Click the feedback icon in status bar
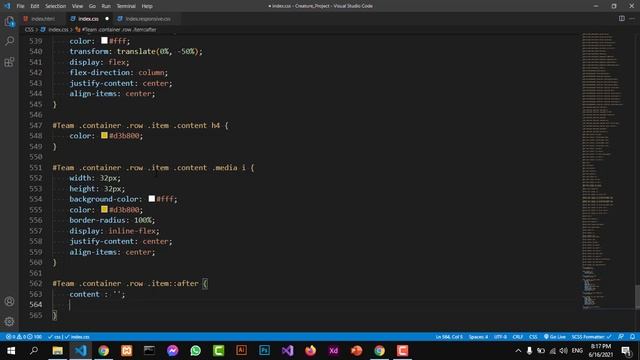Viewport: 640px width, 360px height. tap(621, 337)
